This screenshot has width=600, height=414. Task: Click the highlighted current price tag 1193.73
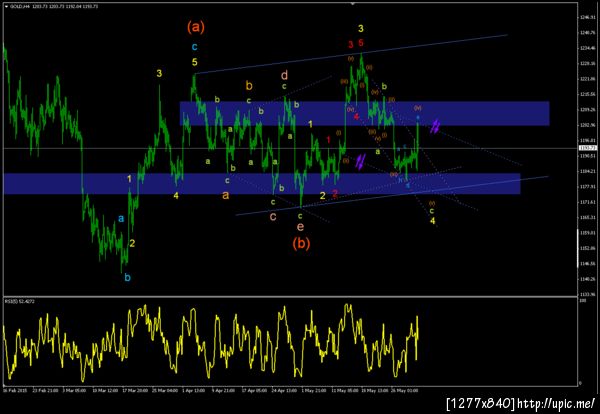pos(588,148)
